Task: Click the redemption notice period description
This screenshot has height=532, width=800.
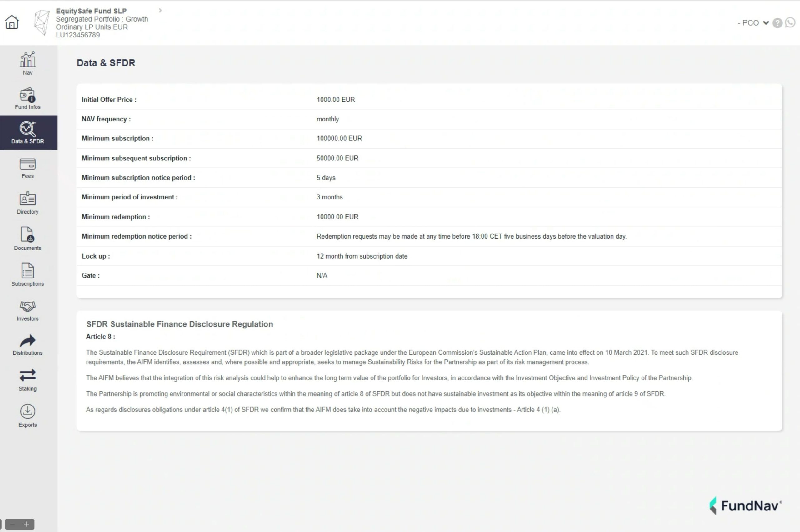Action: coord(471,236)
